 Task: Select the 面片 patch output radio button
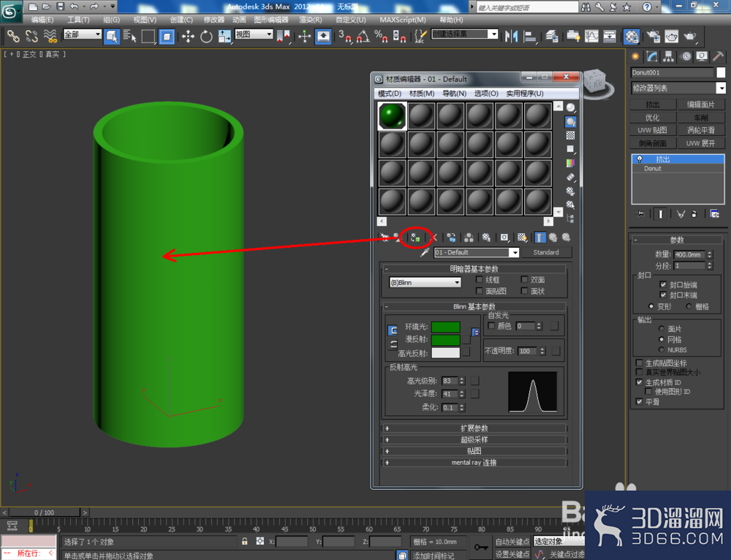661,329
